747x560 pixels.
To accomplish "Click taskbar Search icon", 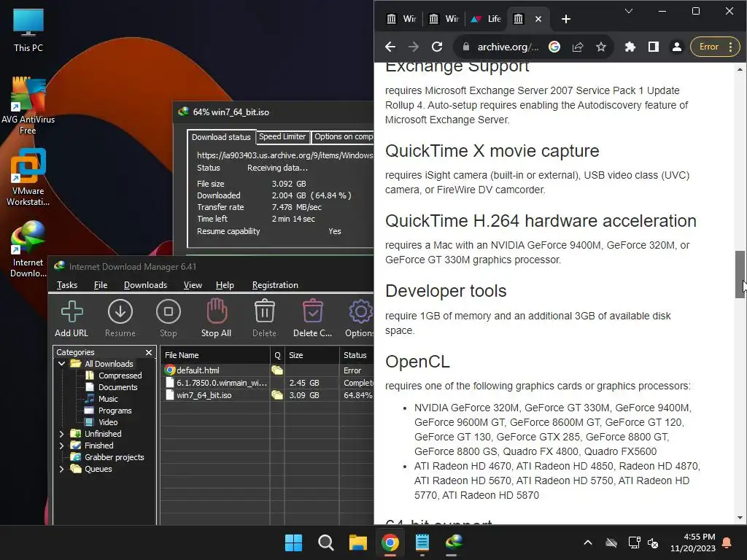I will [x=326, y=542].
